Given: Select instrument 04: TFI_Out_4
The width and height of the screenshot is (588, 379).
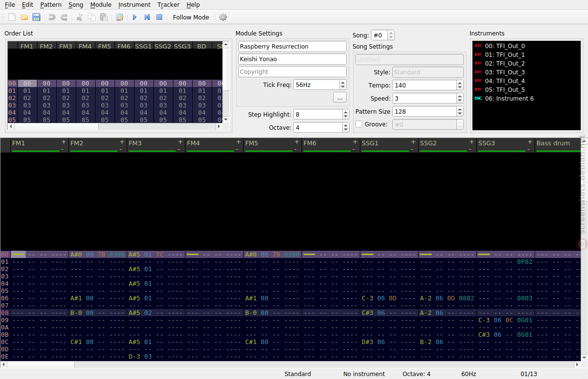Looking at the screenshot, I should tap(504, 81).
